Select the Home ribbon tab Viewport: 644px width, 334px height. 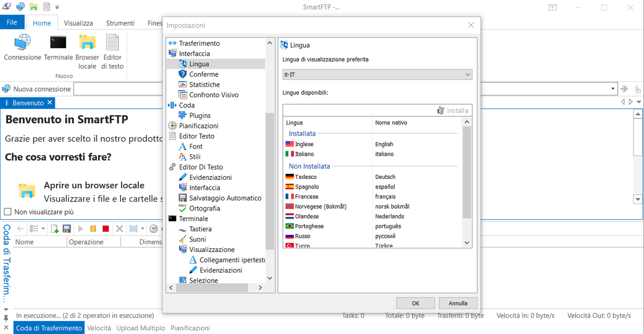[42, 23]
